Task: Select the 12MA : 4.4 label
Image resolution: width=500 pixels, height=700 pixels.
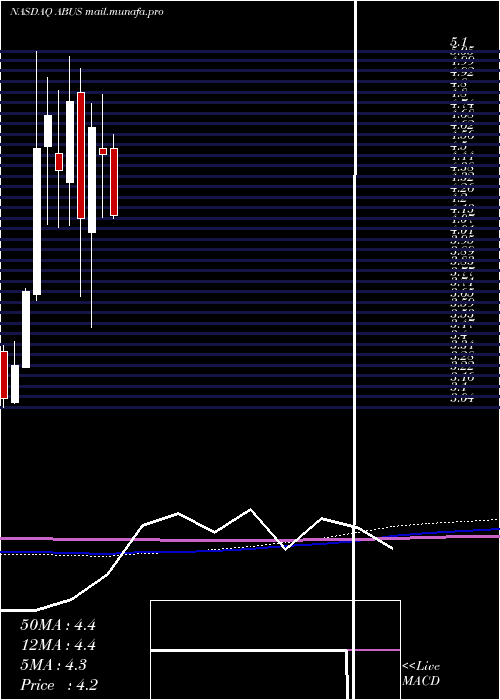Action: 58,645
